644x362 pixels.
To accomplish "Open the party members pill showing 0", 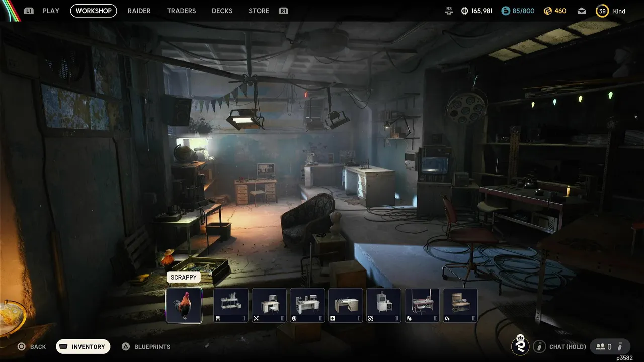I will click(609, 347).
